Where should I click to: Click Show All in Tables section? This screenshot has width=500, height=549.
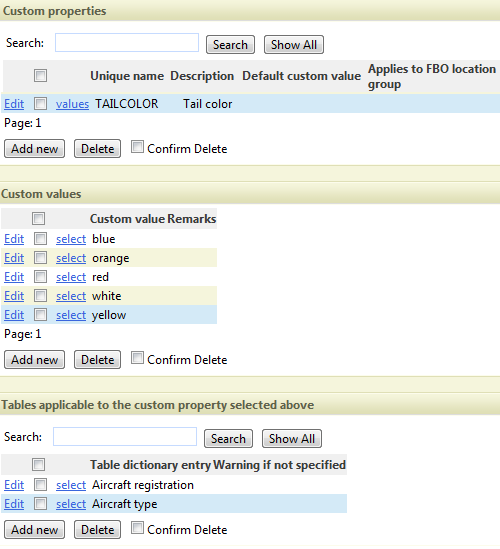point(292,439)
